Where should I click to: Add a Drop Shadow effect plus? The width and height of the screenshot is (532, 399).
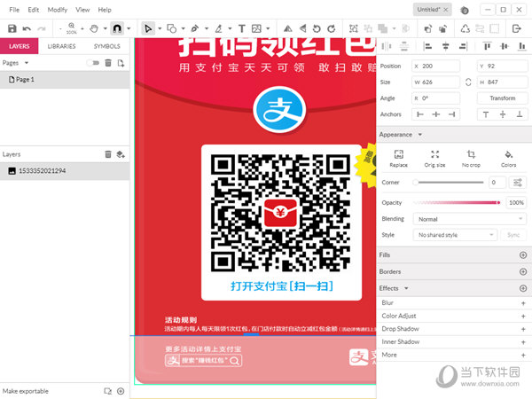[523, 329]
